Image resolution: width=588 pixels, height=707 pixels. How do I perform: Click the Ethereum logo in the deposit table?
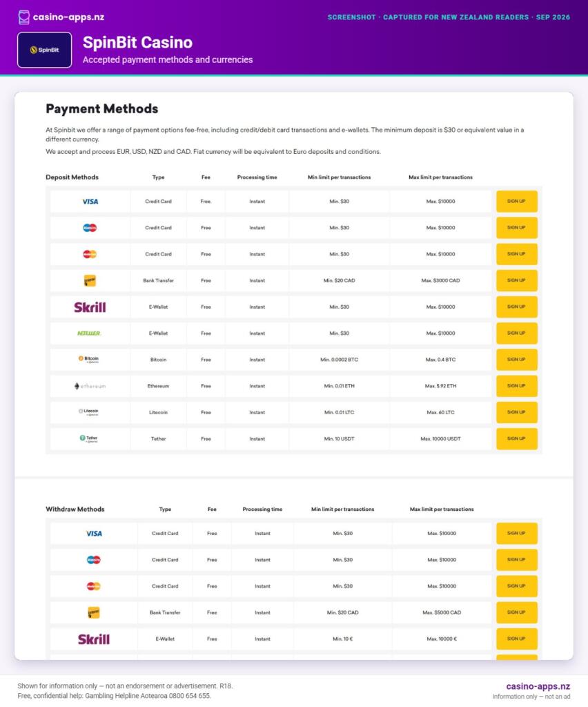90,386
